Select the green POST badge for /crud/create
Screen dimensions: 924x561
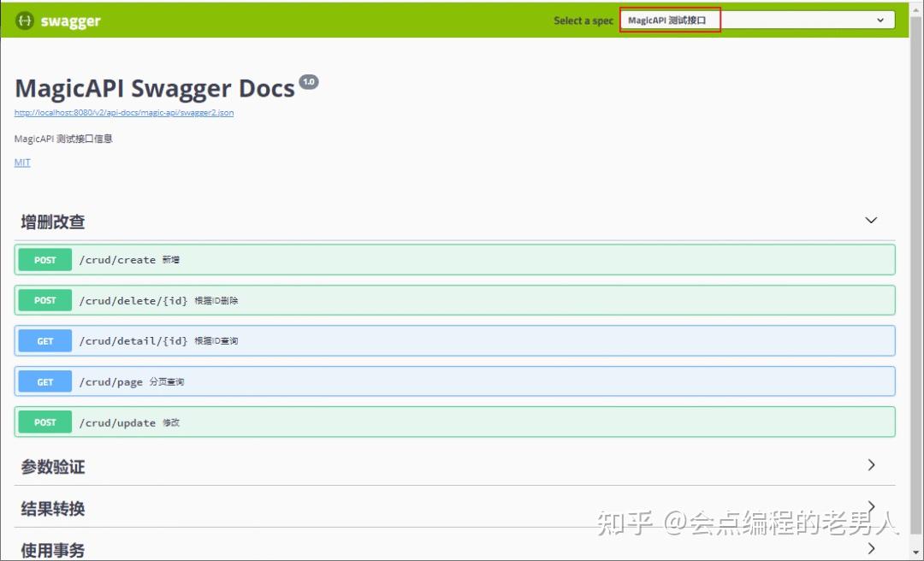coord(44,259)
